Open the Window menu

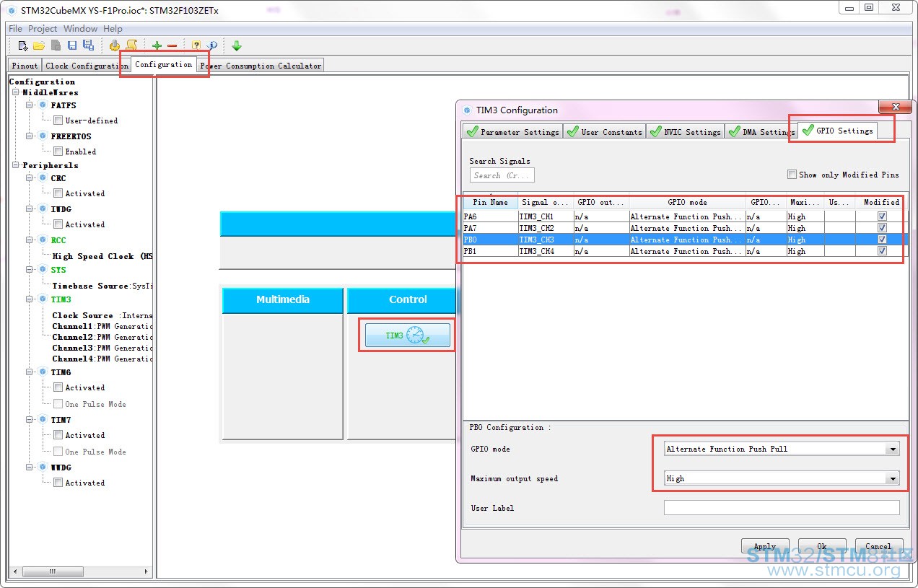pyautogui.click(x=80, y=29)
